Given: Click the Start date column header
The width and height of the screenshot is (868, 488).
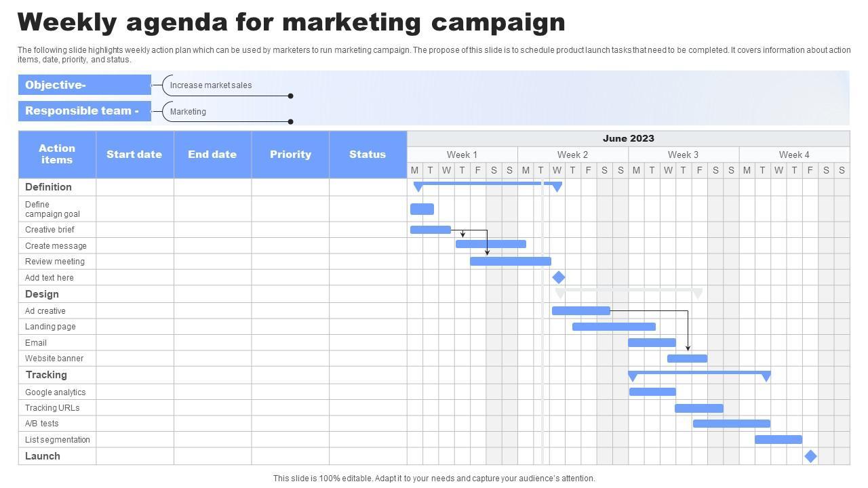Looking at the screenshot, I should coord(134,155).
